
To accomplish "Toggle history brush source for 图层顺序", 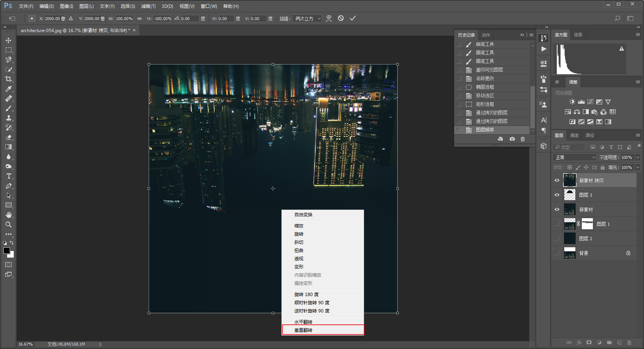I will 459,130.
